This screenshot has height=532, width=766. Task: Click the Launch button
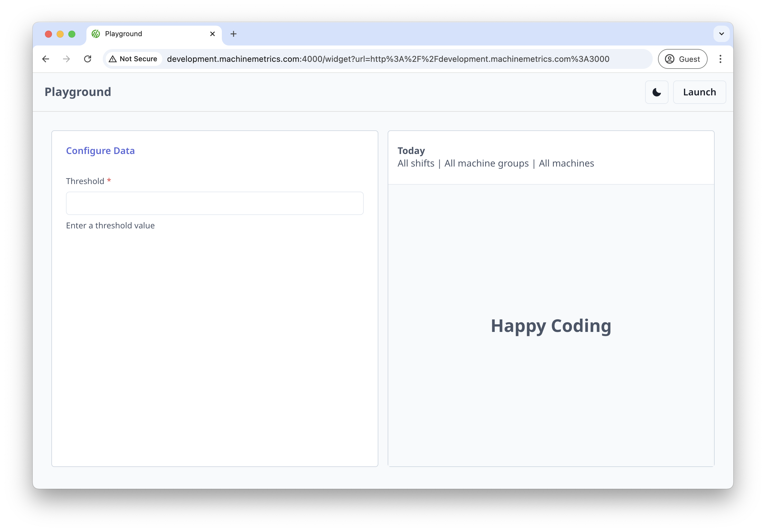coord(699,92)
